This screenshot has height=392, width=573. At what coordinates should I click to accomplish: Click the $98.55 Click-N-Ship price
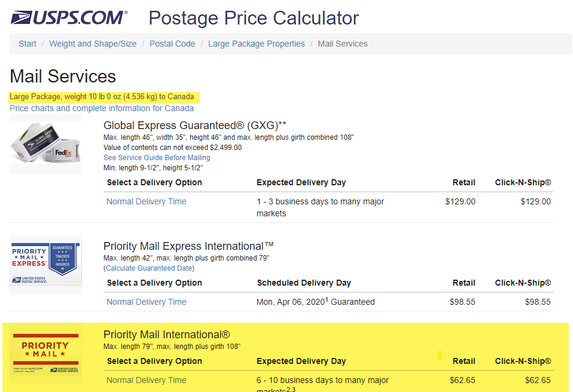click(x=538, y=302)
